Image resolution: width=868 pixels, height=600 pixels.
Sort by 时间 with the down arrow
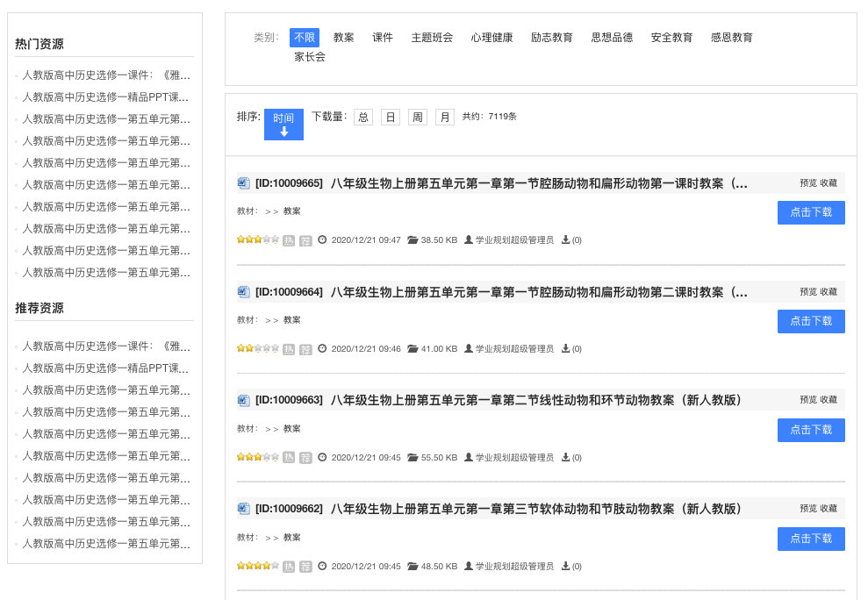point(283,125)
